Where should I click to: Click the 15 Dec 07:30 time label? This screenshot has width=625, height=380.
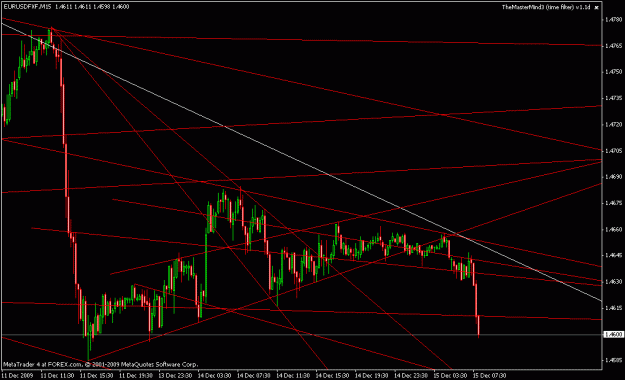click(x=489, y=376)
